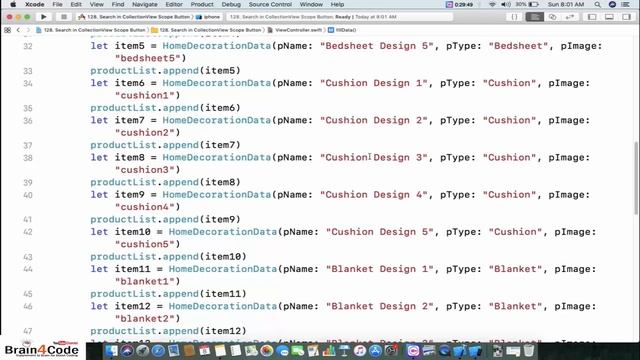Toggle the Navigator panel
Image resolution: width=640 pixels, height=360 pixels.
[x=592, y=17]
